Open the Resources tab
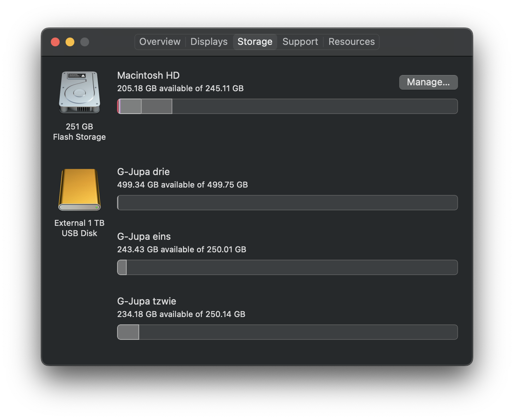 pos(352,42)
